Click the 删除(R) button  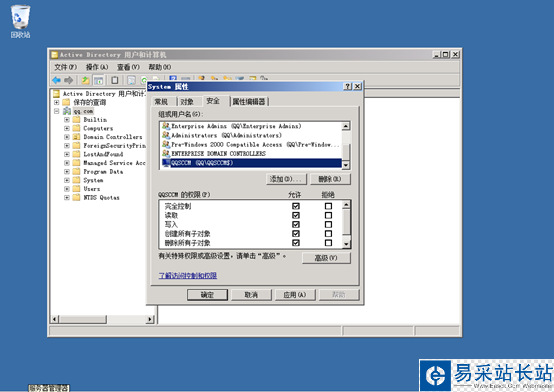[x=330, y=179]
